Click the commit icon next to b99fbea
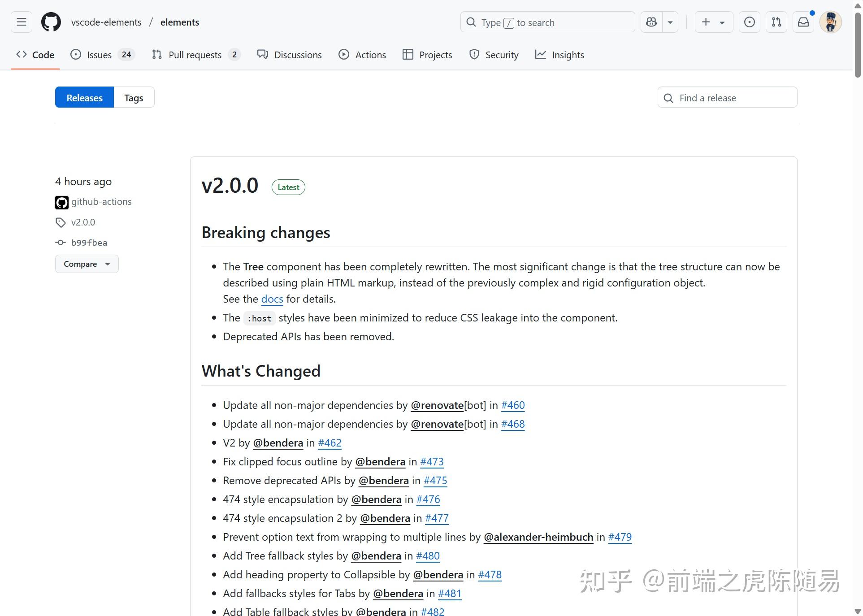 point(60,243)
